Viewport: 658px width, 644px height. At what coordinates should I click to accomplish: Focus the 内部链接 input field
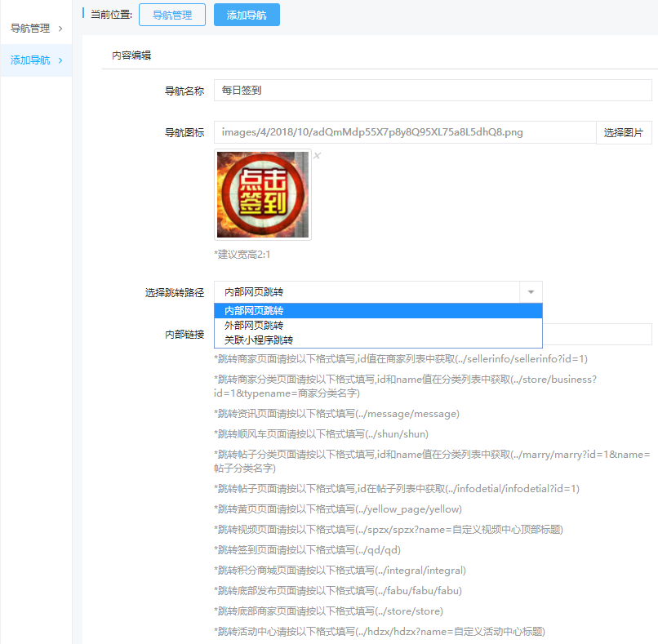(x=597, y=334)
